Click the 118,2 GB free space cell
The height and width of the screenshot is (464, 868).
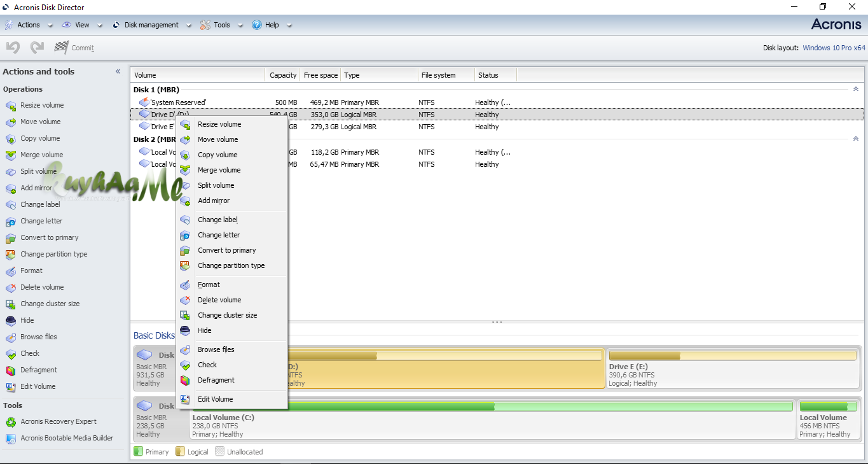point(324,152)
